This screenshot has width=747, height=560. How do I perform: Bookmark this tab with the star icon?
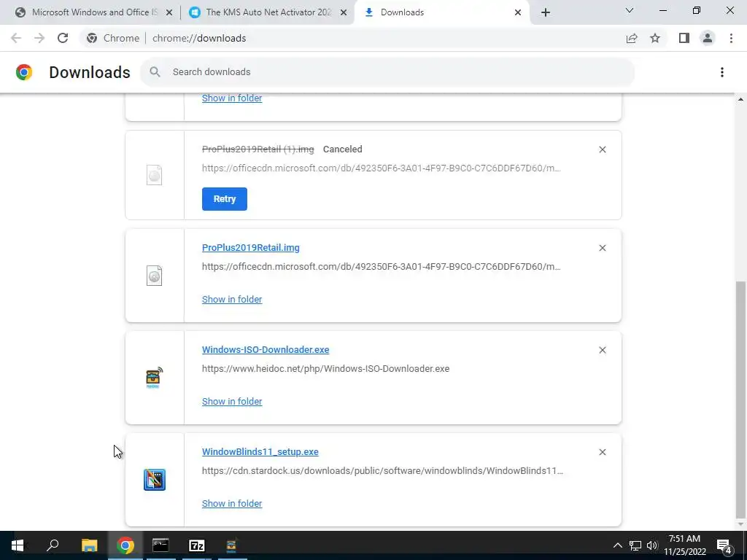coord(655,38)
